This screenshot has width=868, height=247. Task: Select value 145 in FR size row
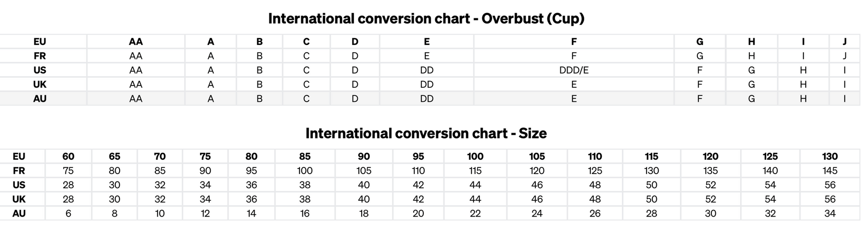pos(830,171)
